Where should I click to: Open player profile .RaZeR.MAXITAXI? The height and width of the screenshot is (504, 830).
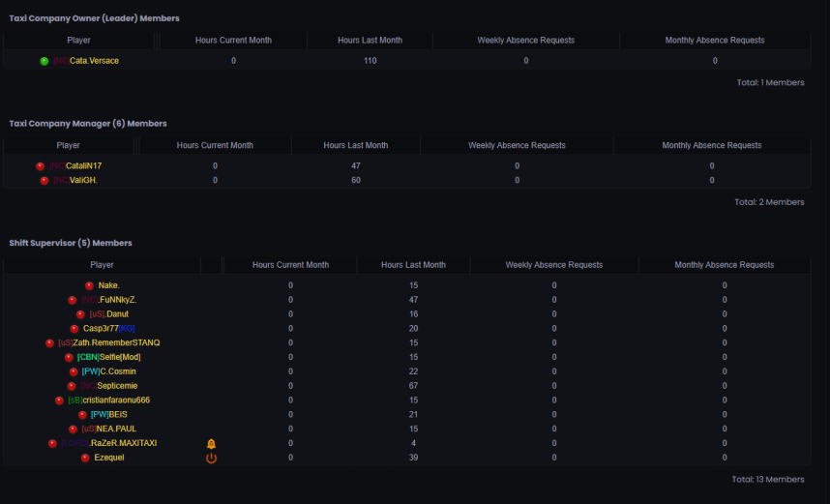[109, 443]
